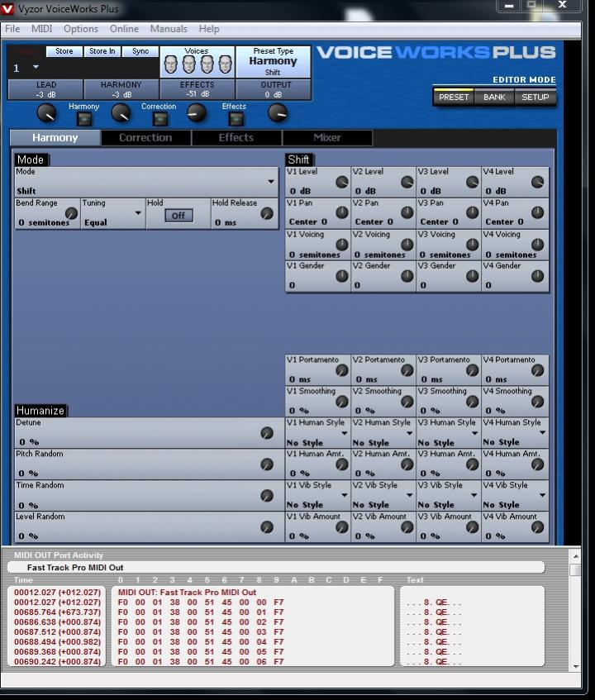
Task: Click the third voice face icon
Action: tap(207, 64)
